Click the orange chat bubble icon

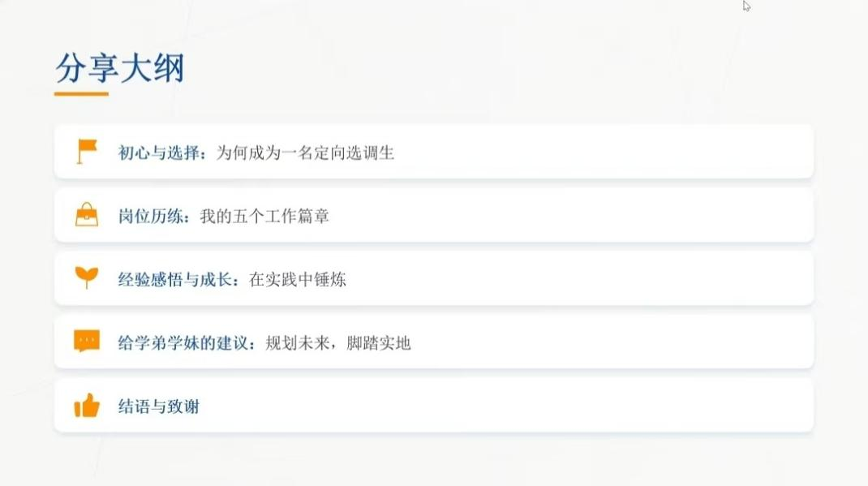click(87, 342)
